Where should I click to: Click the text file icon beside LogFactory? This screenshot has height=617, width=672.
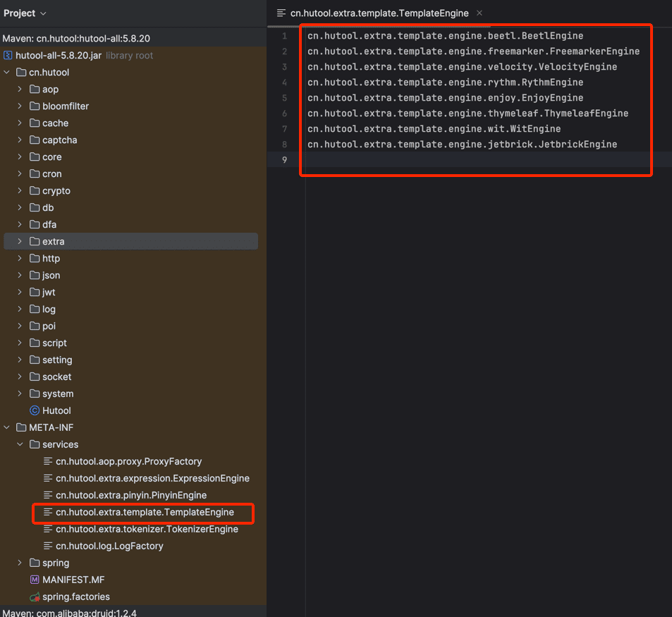tap(48, 546)
